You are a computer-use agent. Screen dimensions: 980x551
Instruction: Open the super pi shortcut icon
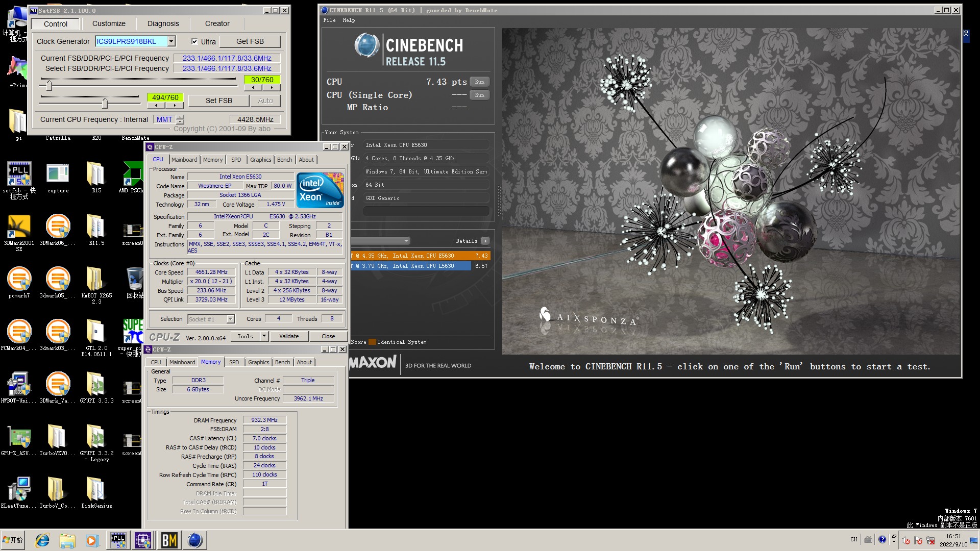[133, 338]
